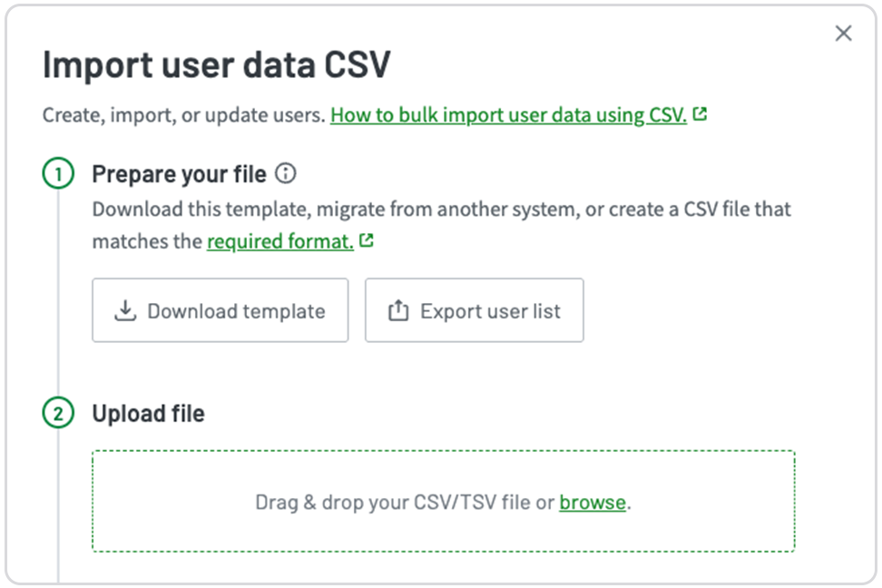This screenshot has height=588, width=882.
Task: Click the dashed CSV/TSV file drop zone
Action: coord(443,526)
